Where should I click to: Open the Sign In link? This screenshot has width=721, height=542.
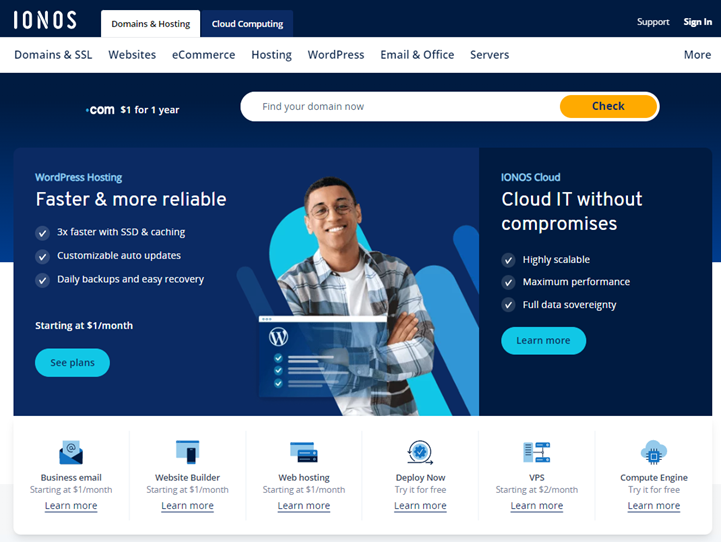[697, 22]
